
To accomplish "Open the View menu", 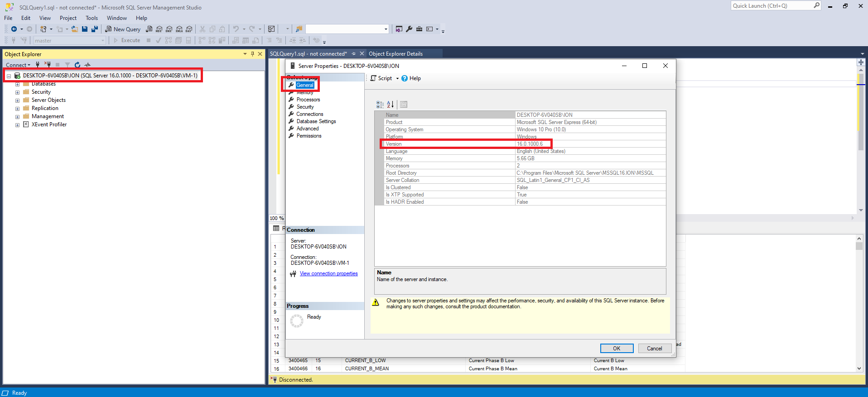I will 45,18.
